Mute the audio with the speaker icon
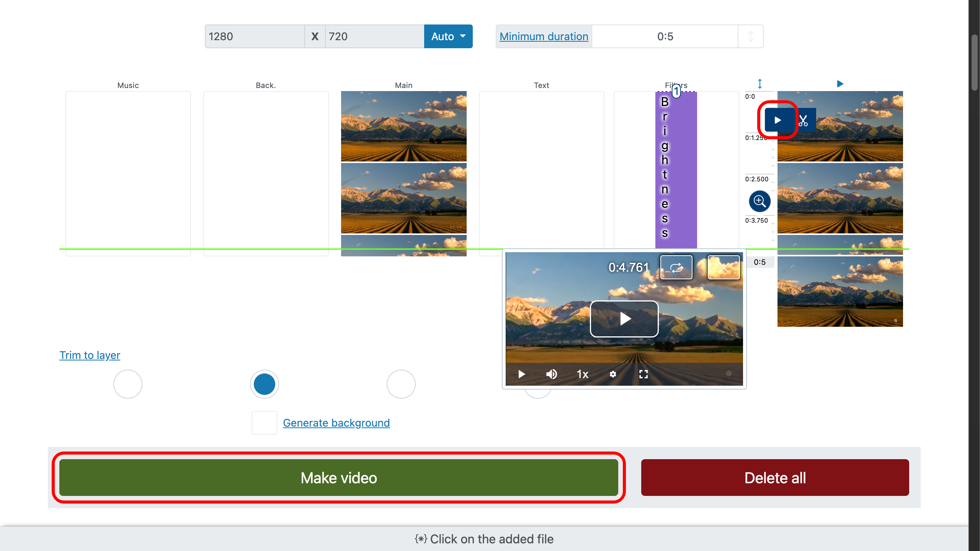 click(x=551, y=374)
